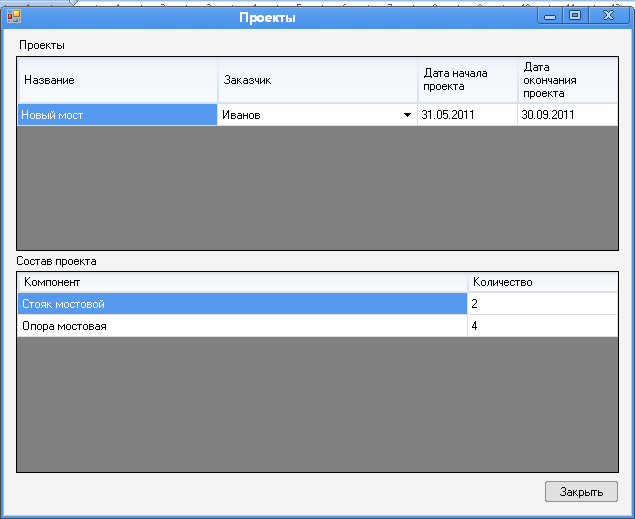Select the start date 31.05.2011 cell
Screen dimensions: 635x519
467,115
